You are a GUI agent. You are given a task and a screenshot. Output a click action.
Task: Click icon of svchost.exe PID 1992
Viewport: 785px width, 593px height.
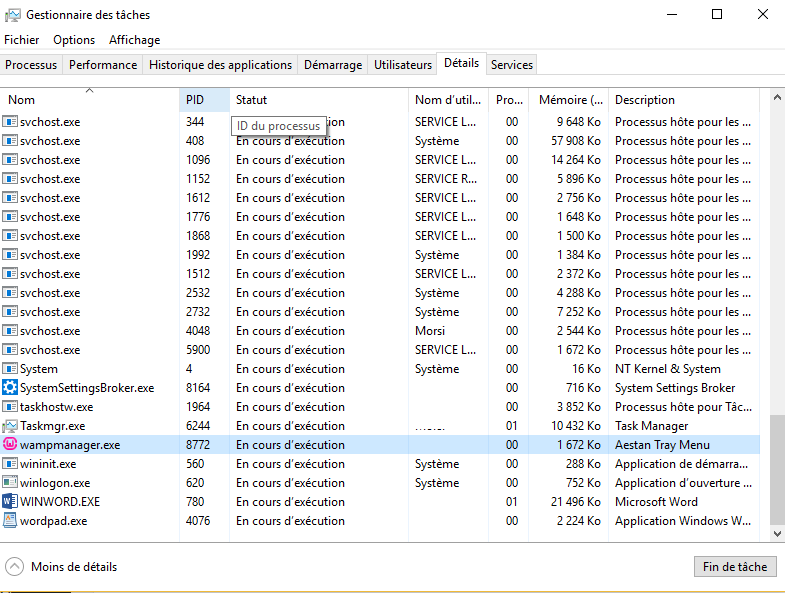(x=10, y=255)
